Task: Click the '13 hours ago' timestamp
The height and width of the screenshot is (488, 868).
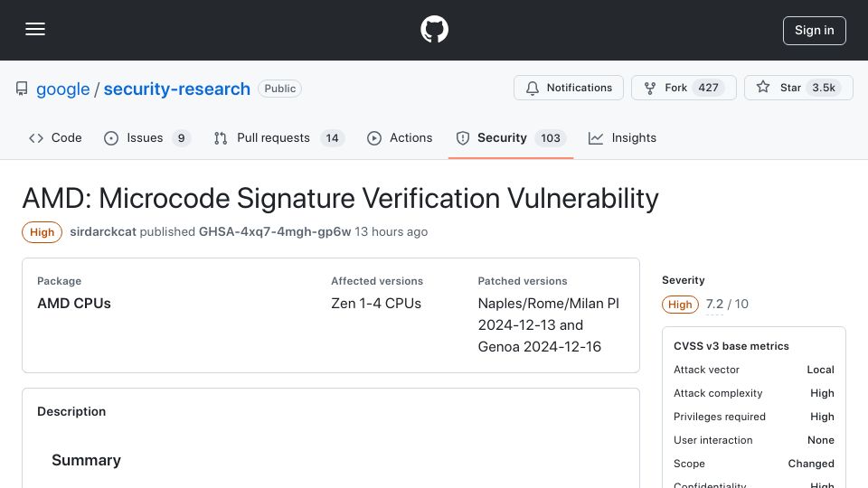Action: (x=391, y=232)
